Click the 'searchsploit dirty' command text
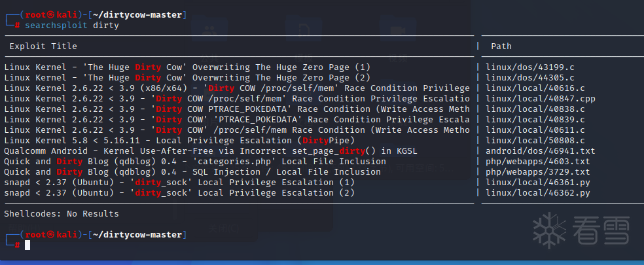 click(x=72, y=26)
